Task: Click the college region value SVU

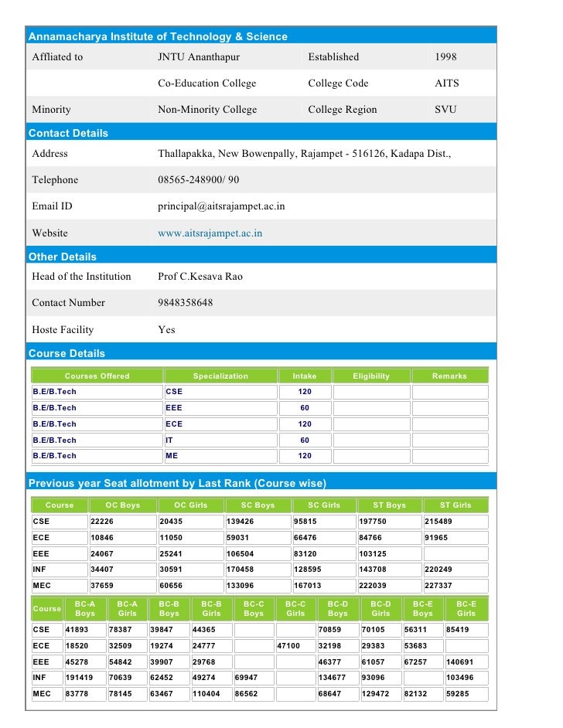Action: pos(445,110)
